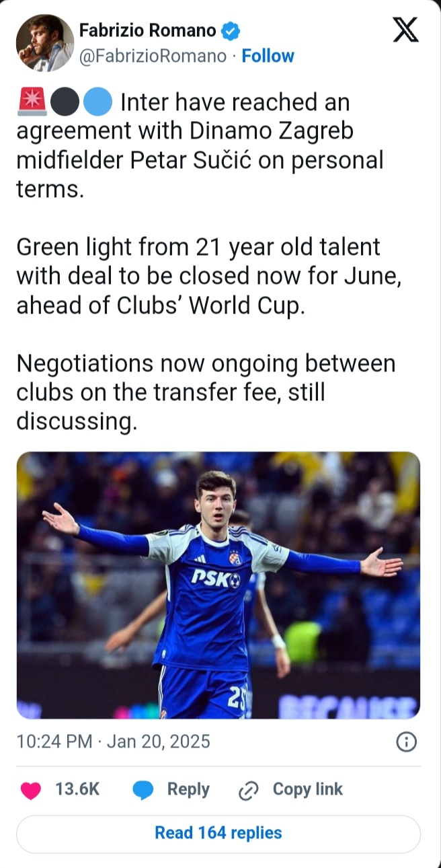Open the info icon beside the timestamp
The height and width of the screenshot is (868, 441).
pos(407,742)
